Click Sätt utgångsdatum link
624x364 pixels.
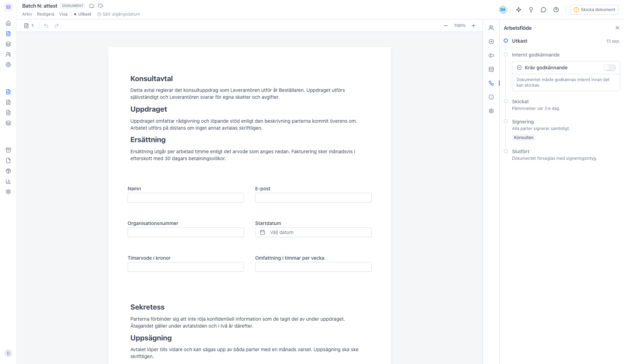(x=119, y=14)
